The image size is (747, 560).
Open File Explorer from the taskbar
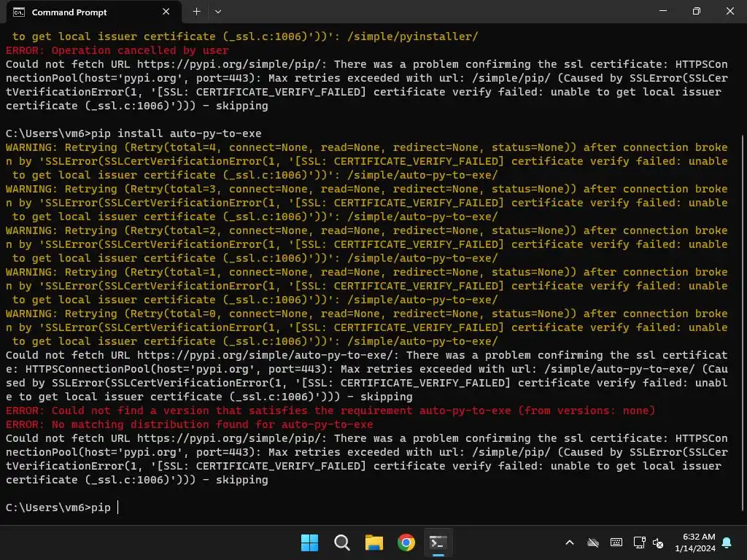point(374,542)
